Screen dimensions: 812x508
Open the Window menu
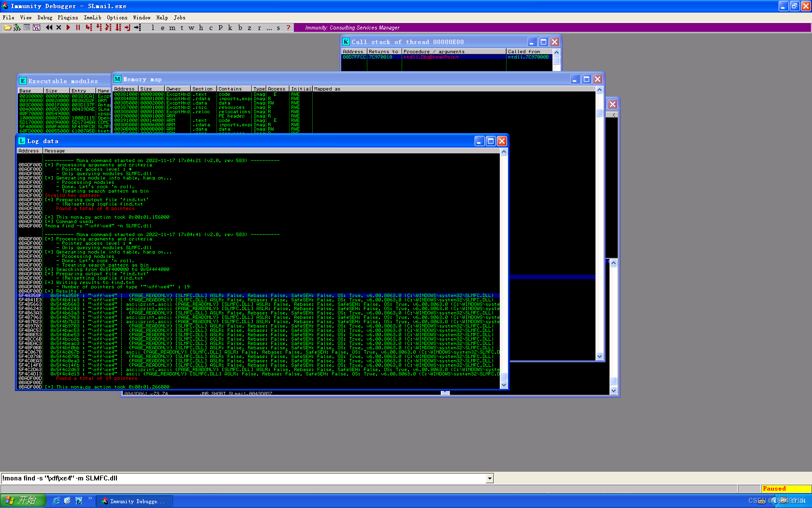(142, 17)
